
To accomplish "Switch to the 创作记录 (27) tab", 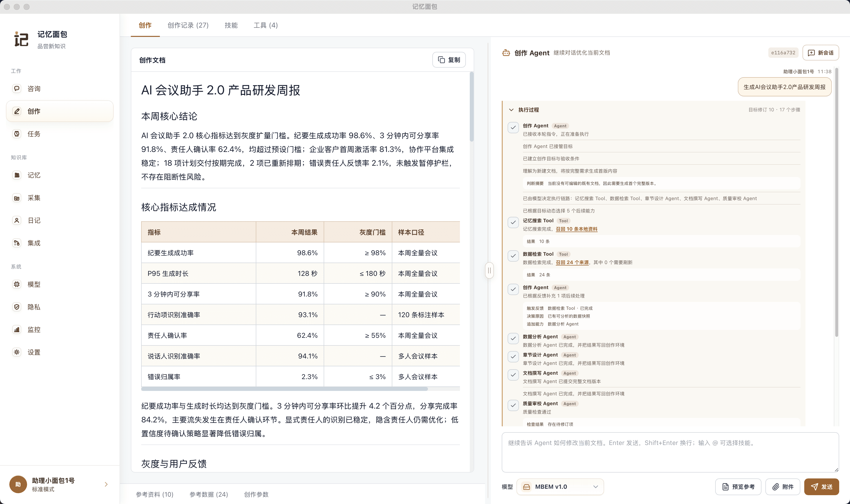I will click(x=188, y=25).
